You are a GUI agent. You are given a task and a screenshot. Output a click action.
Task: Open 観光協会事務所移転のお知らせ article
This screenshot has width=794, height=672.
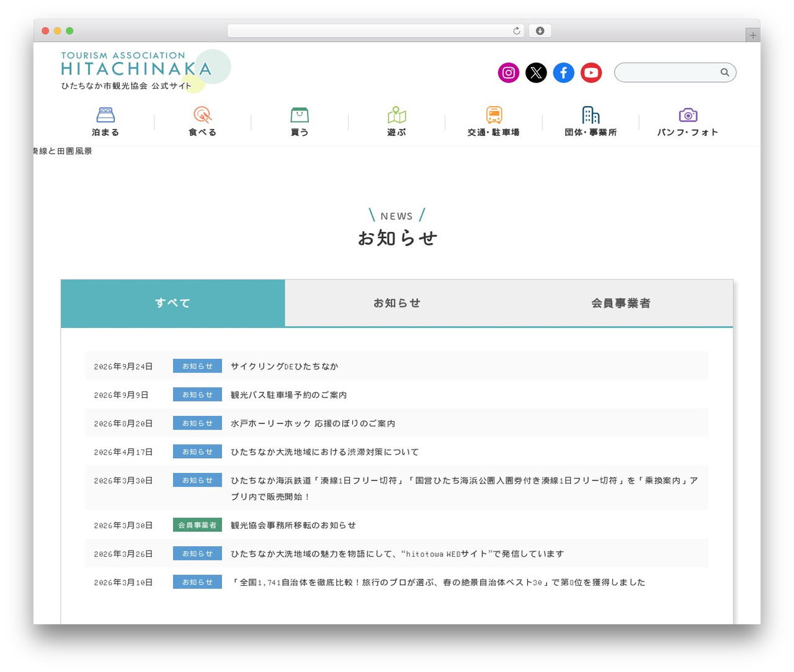(x=293, y=525)
